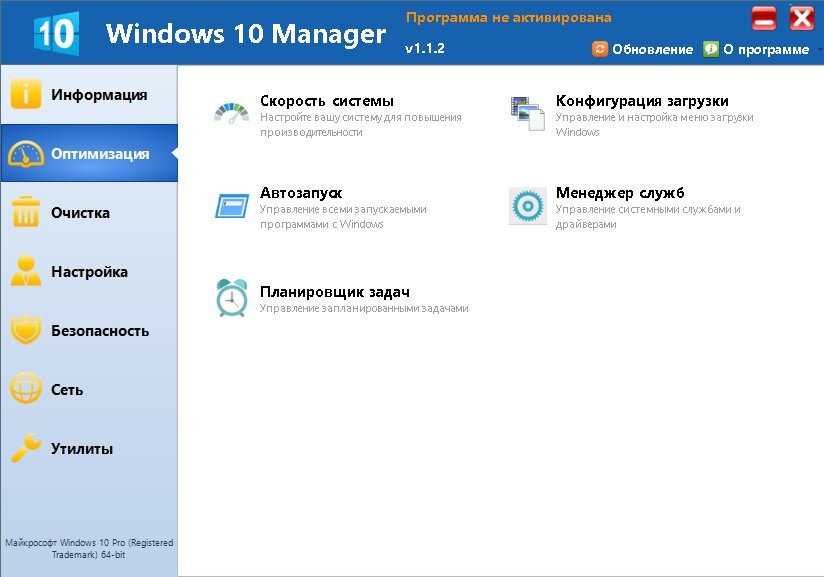The height and width of the screenshot is (577, 824).
Task: Click the orange Обновление refresh icon
Action: click(600, 49)
